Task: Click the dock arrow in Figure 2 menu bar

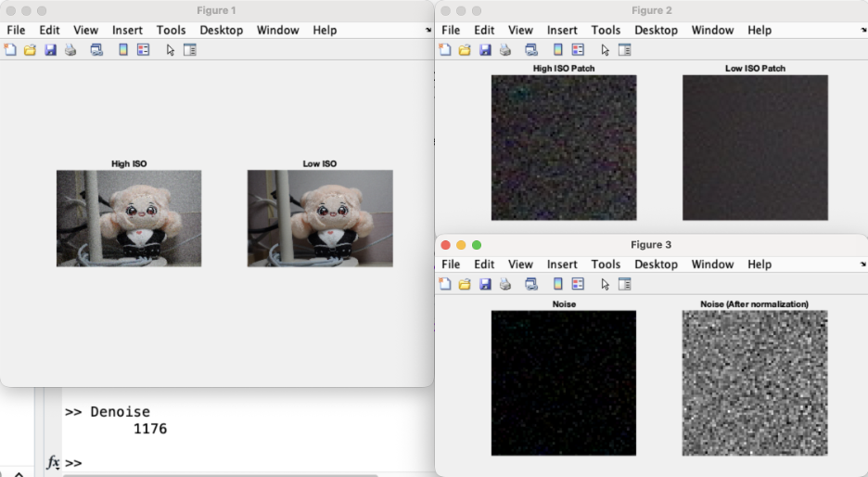Action: (x=862, y=31)
